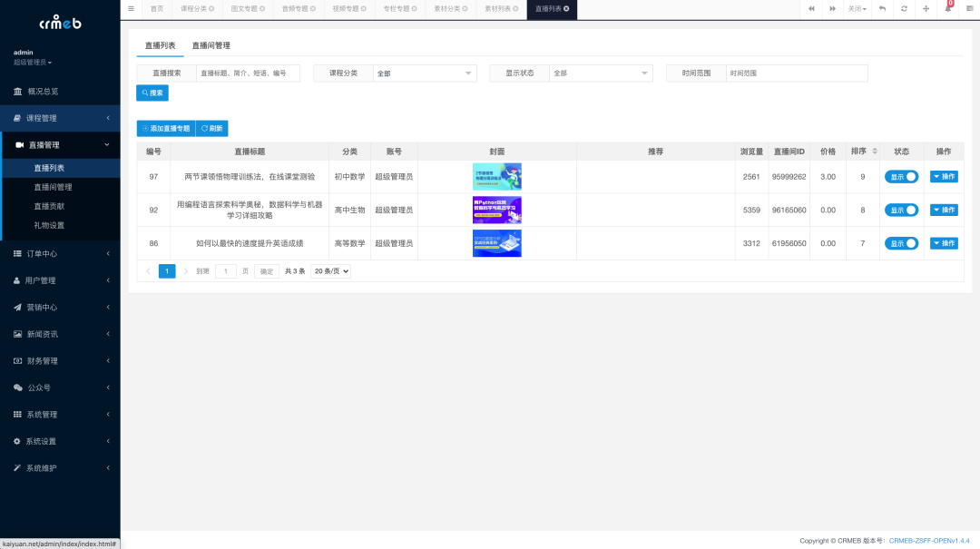
Task: Close the 专栏专题 tab with its x icon
Action: pyautogui.click(x=414, y=9)
